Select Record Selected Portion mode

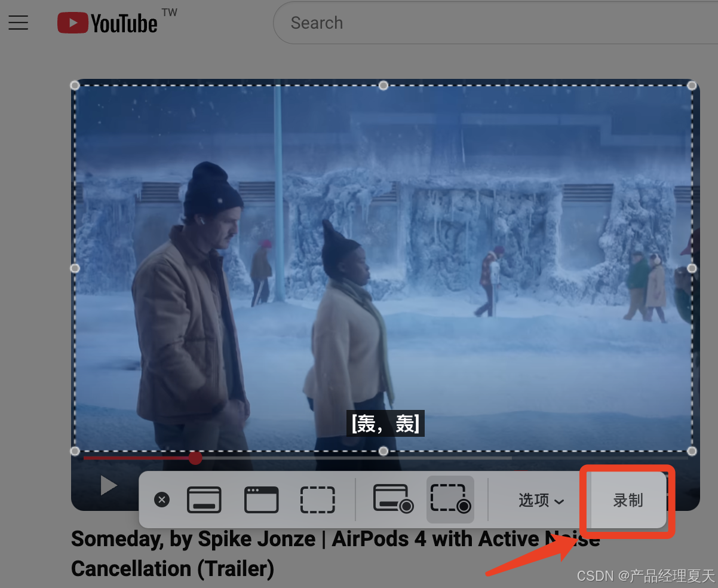click(450, 499)
